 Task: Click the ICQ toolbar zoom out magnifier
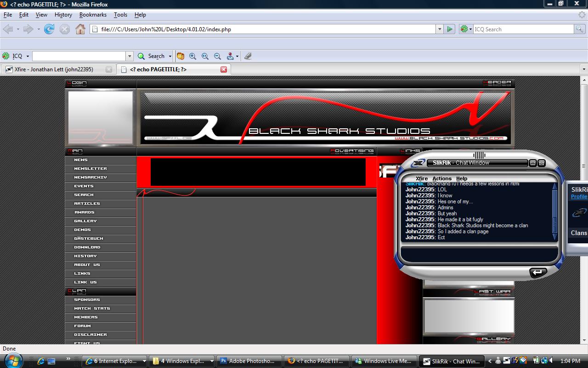click(x=217, y=56)
